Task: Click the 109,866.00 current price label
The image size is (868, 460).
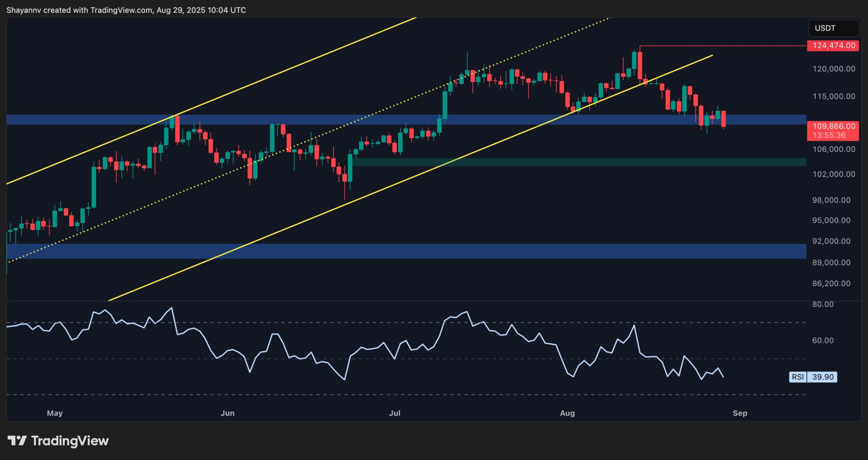Action: pos(833,126)
